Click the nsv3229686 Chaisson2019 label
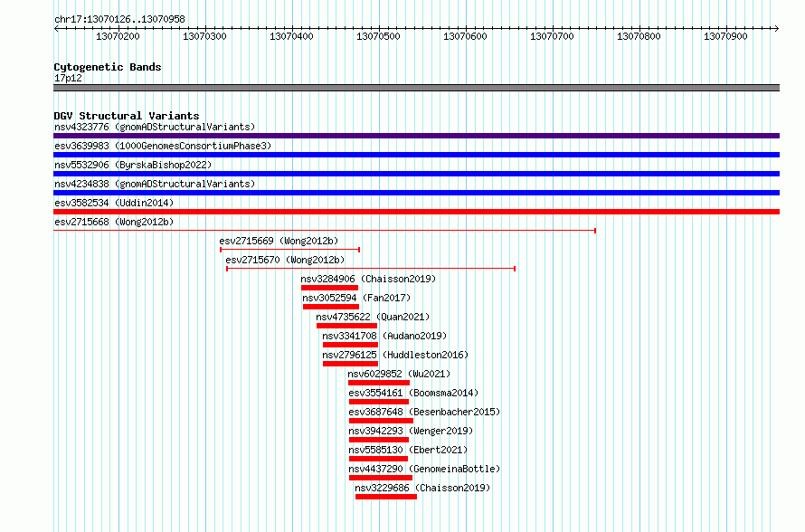The height and width of the screenshot is (532, 805). [x=422, y=488]
